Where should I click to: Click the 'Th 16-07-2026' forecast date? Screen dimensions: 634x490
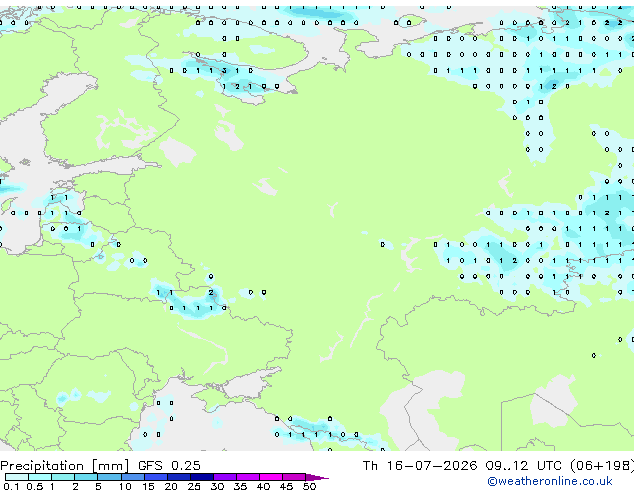tap(420, 466)
